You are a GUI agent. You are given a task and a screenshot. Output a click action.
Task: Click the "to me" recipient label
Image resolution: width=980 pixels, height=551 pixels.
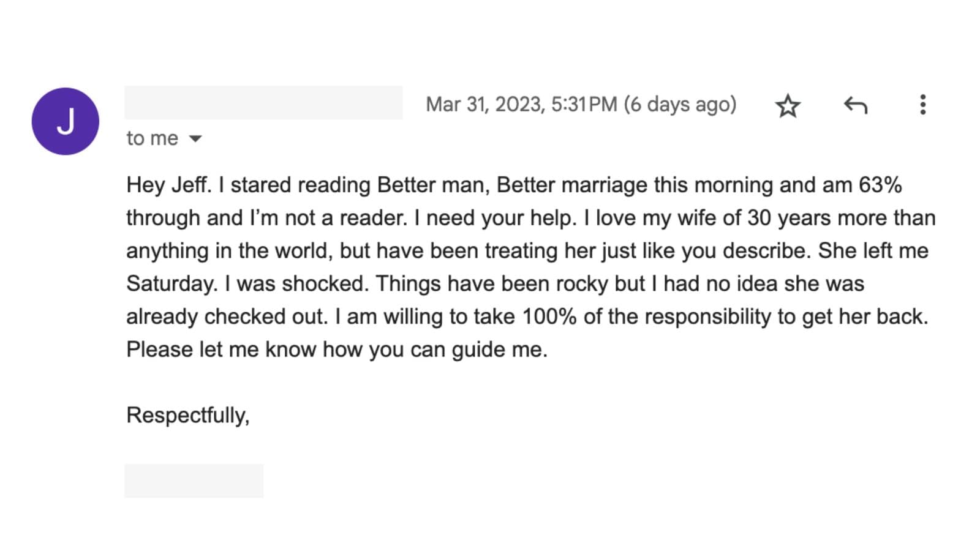pyautogui.click(x=152, y=138)
